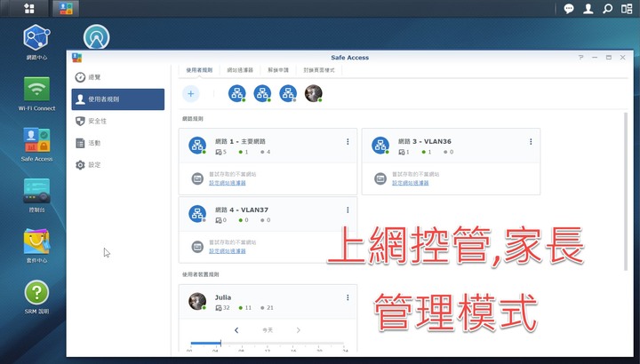640x364 pixels.
Task: Click blocked-site icon in 網路 3 - VLAN36 card
Action: (x=380, y=178)
